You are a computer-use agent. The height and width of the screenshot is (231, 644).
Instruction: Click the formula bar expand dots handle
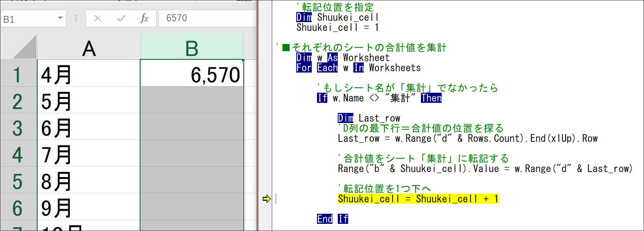point(76,18)
